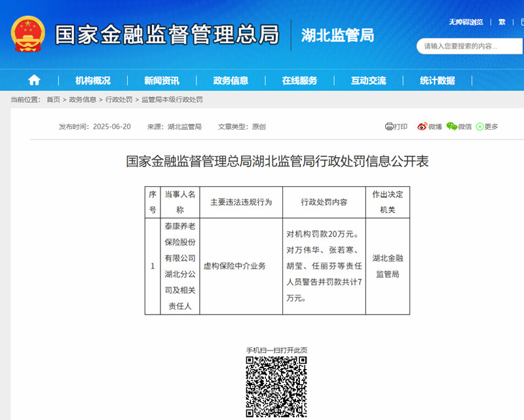Click header cell 当事人名称
Image resolution: width=524 pixels, height=420 pixels.
tap(180, 202)
